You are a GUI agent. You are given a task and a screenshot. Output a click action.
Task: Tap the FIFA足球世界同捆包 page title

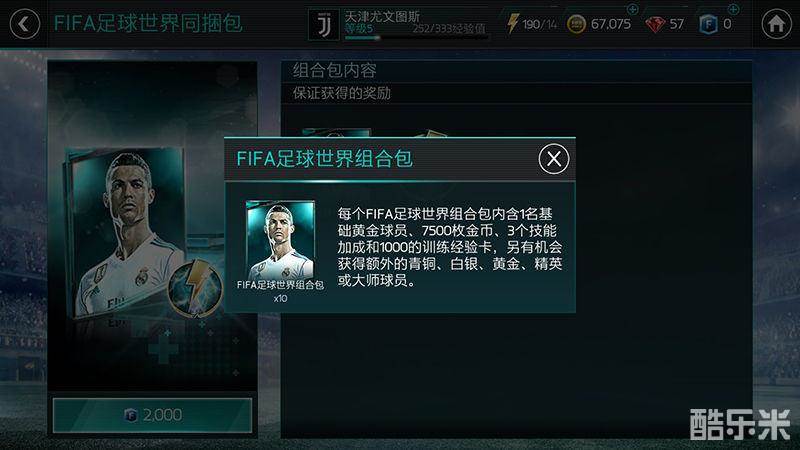coord(148,23)
